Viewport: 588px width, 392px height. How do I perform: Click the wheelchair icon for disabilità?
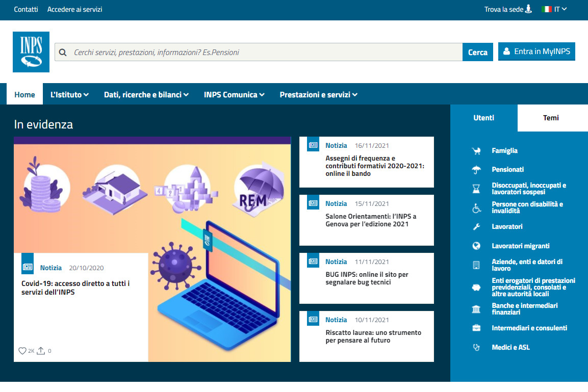pos(476,208)
